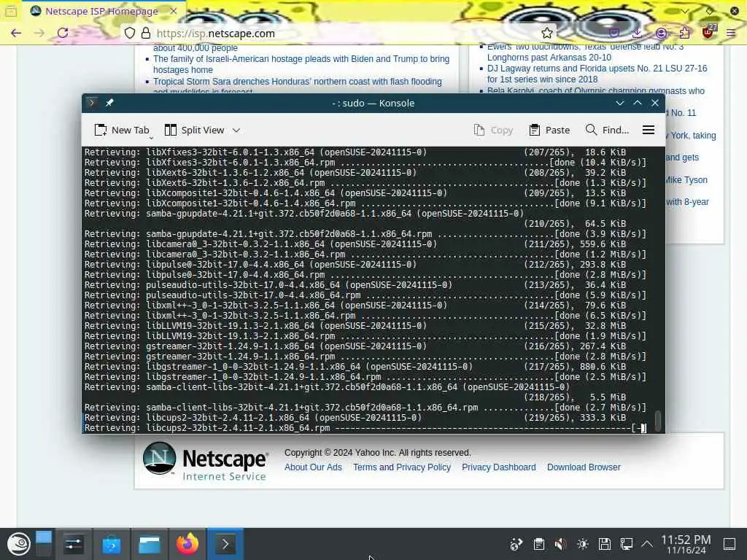The height and width of the screenshot is (560, 747).
Task: Open the clipboard tray icon
Action: point(539,544)
